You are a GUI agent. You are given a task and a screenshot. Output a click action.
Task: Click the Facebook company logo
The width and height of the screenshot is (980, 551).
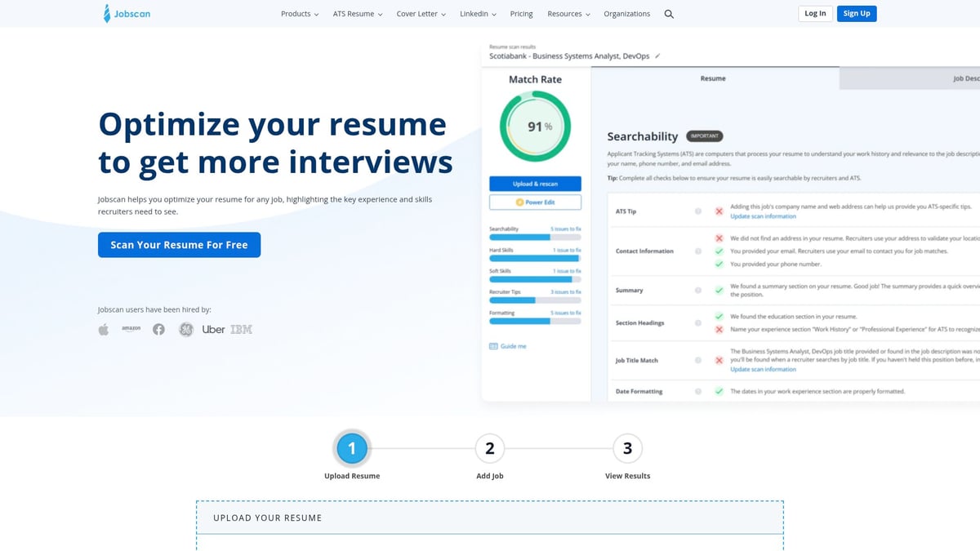[158, 329]
